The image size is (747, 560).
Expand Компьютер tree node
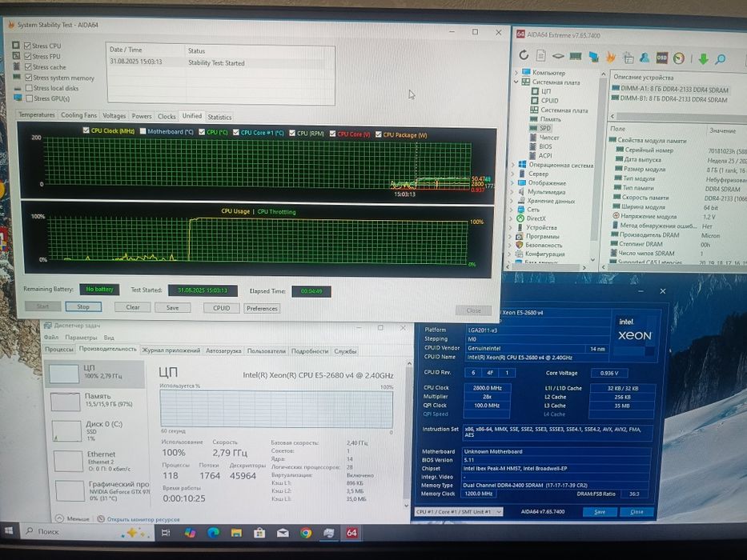tap(516, 72)
